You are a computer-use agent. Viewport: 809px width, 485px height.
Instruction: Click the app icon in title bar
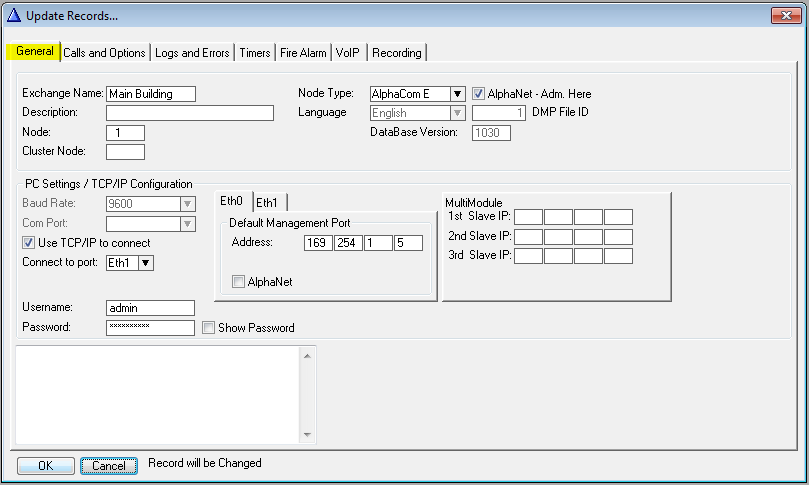coord(14,15)
